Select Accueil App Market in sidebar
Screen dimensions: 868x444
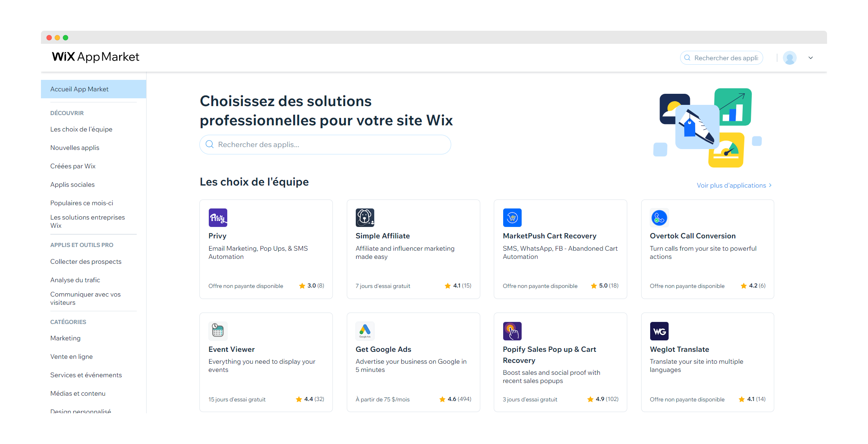(79, 89)
